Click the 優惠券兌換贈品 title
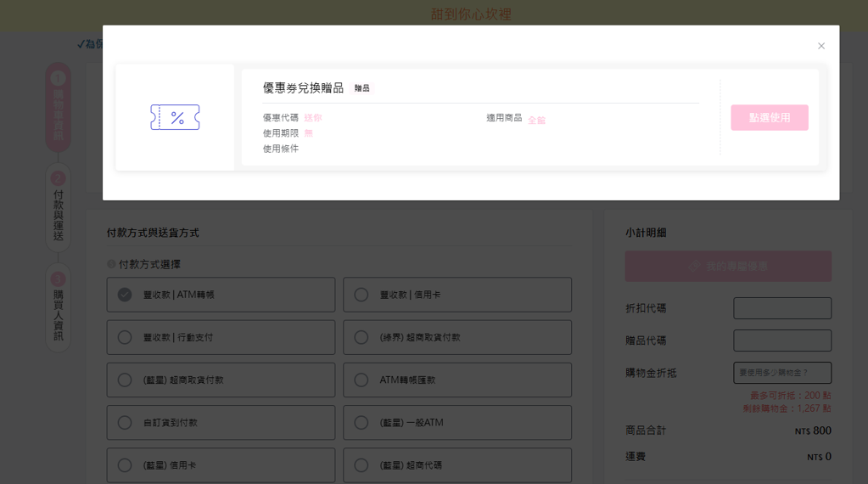Screen dimensions: 868x484 point(303,88)
